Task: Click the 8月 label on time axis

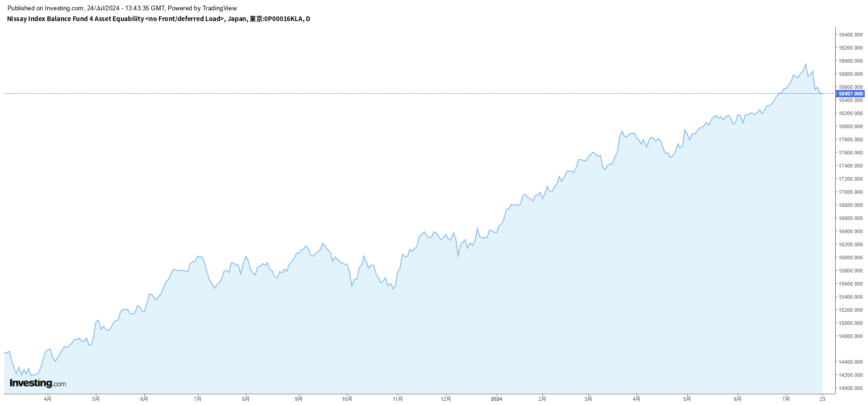Action: [x=246, y=399]
